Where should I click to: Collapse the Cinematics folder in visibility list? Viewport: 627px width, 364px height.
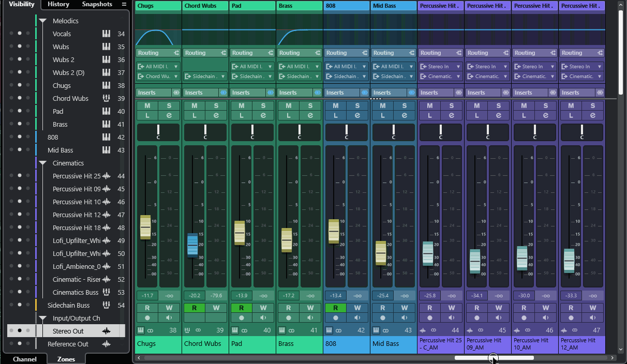[x=43, y=163]
